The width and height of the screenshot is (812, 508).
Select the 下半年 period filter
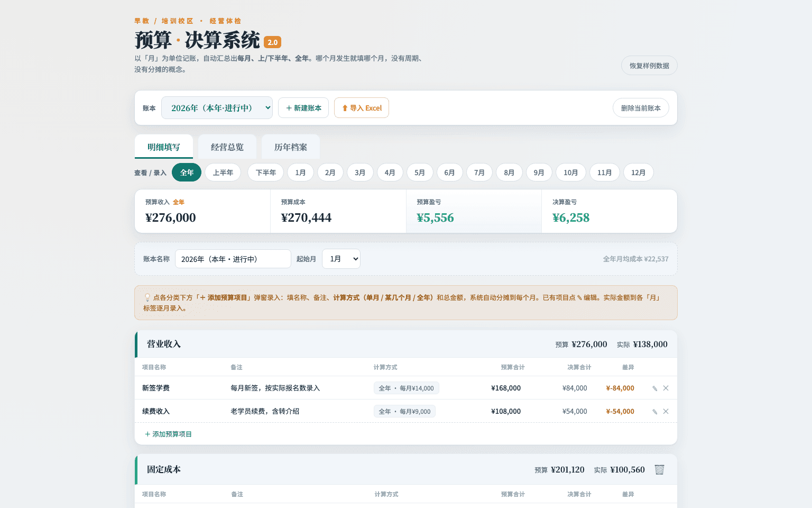pyautogui.click(x=266, y=173)
